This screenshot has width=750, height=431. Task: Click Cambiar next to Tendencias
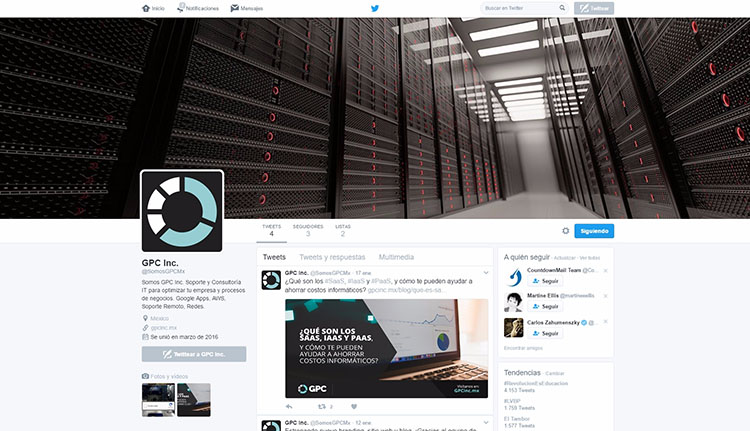[x=555, y=374]
